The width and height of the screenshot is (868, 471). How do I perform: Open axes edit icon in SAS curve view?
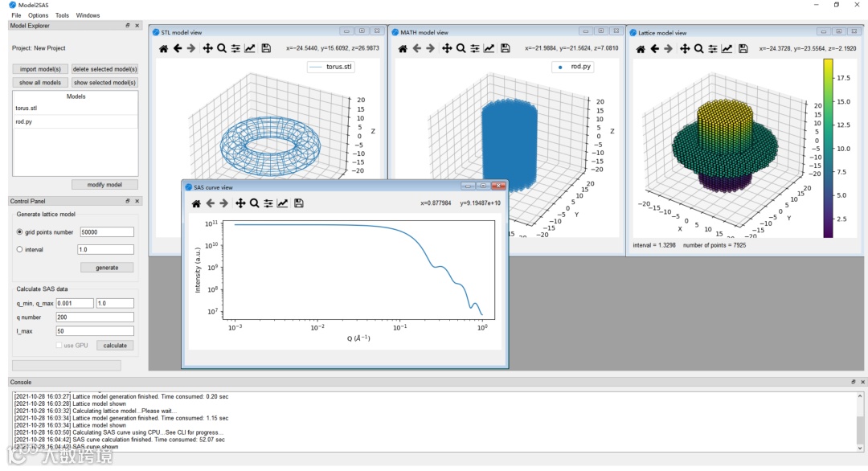(282, 203)
